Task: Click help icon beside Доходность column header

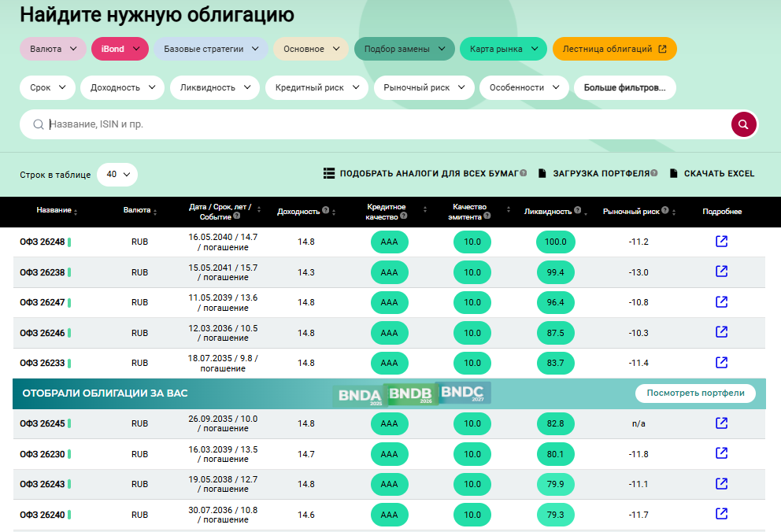Action: point(325,211)
